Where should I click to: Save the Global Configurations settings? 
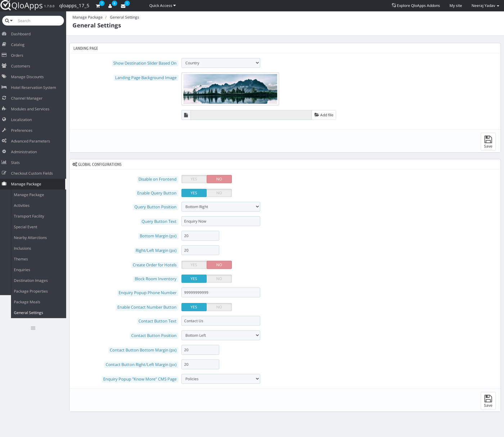click(x=488, y=401)
